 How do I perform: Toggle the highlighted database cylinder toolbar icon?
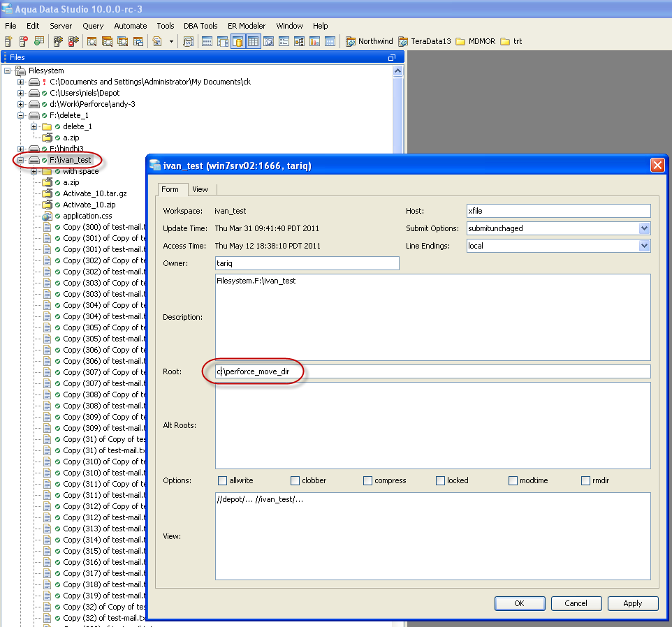click(238, 41)
